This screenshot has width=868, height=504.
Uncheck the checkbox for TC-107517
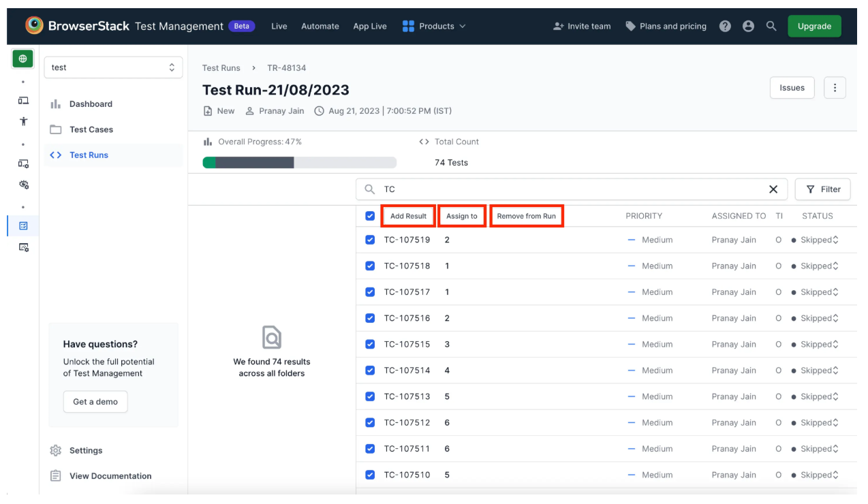point(370,292)
